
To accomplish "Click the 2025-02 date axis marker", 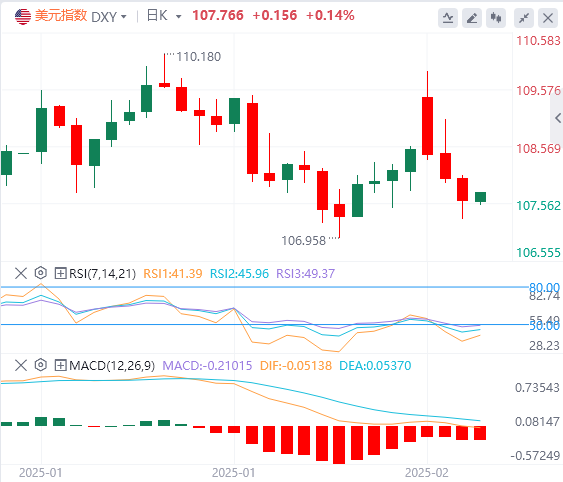I will coord(427,473).
